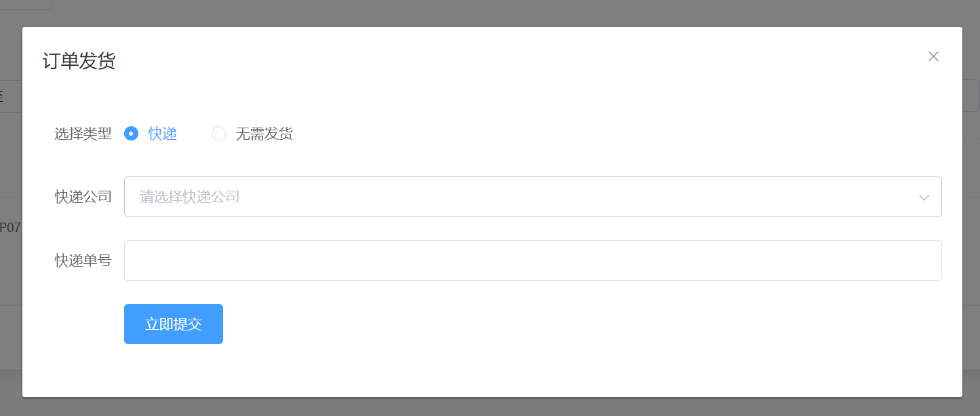Click the partially hidden P07 text behind the dialog
980x416 pixels.
pos(10,228)
